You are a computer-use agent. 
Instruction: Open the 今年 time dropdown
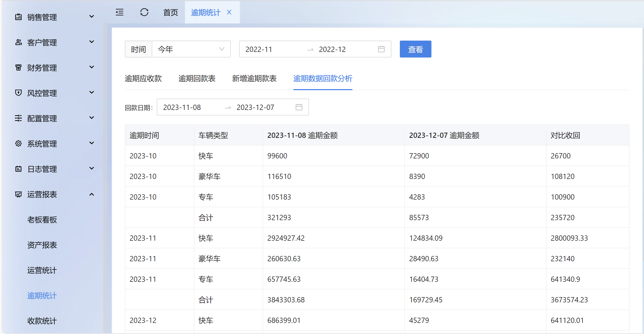click(191, 49)
